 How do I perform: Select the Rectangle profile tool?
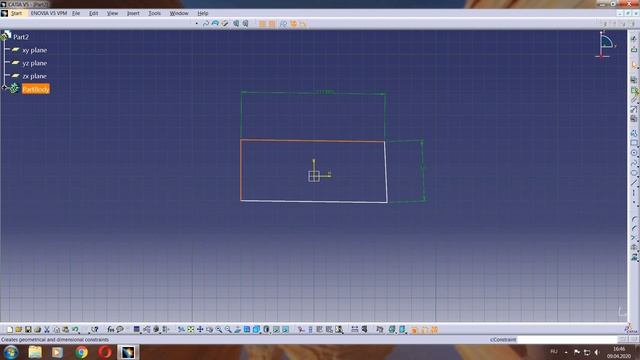point(634,143)
